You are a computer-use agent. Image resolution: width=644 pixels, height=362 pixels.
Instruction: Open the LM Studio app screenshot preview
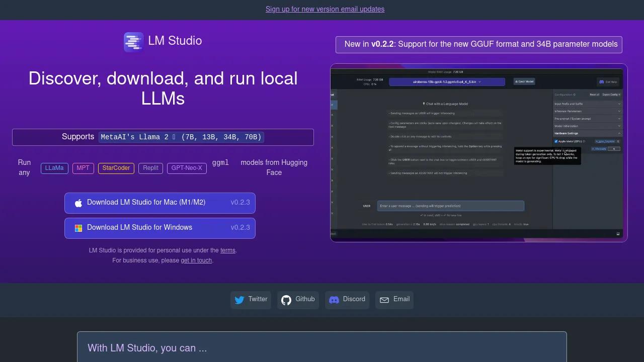pyautogui.click(x=479, y=153)
